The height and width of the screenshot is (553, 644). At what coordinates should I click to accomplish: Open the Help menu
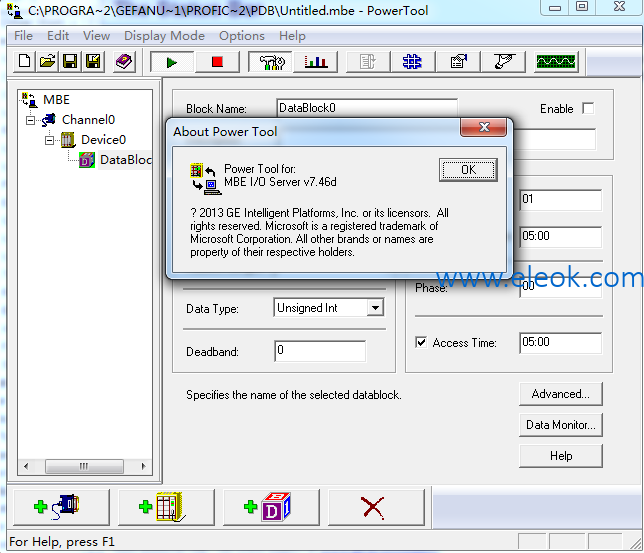pos(292,36)
